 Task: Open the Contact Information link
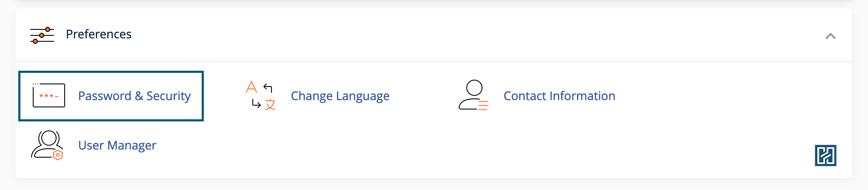point(559,96)
